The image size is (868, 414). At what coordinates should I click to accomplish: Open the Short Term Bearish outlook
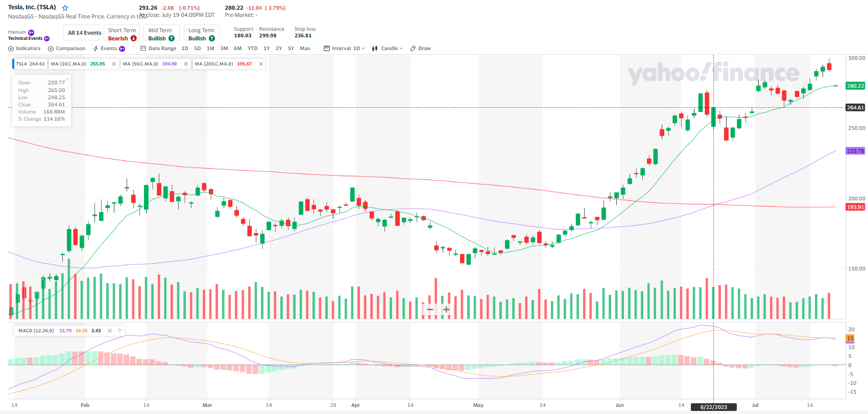(x=122, y=34)
